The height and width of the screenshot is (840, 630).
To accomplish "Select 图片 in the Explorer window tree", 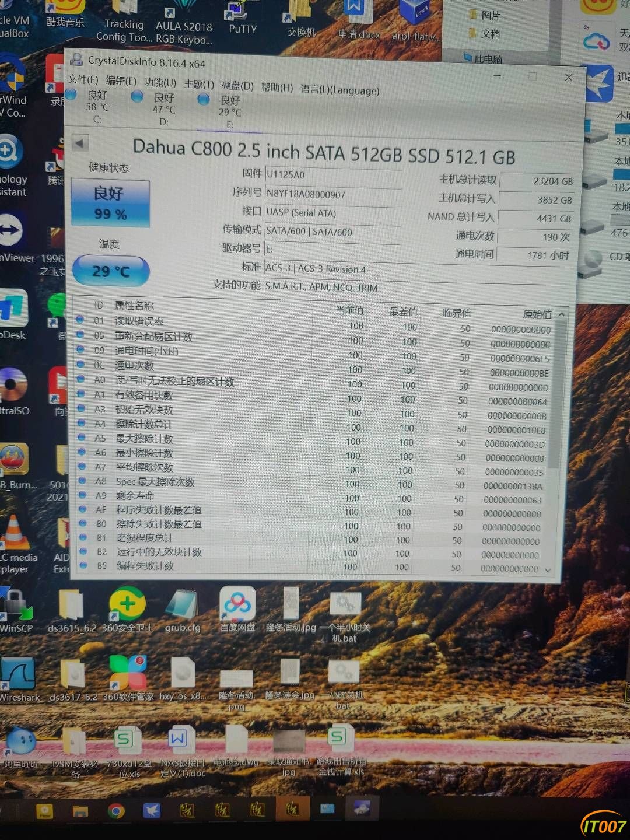I will pos(484,15).
